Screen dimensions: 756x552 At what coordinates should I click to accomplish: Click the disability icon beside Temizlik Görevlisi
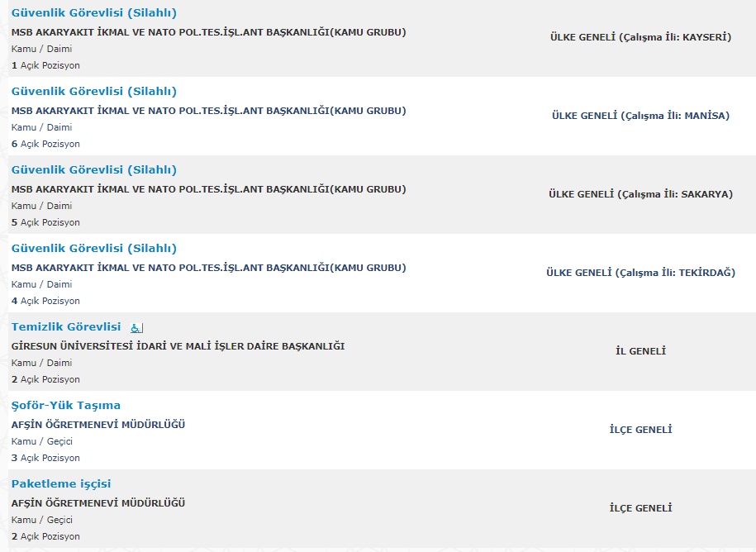point(136,327)
